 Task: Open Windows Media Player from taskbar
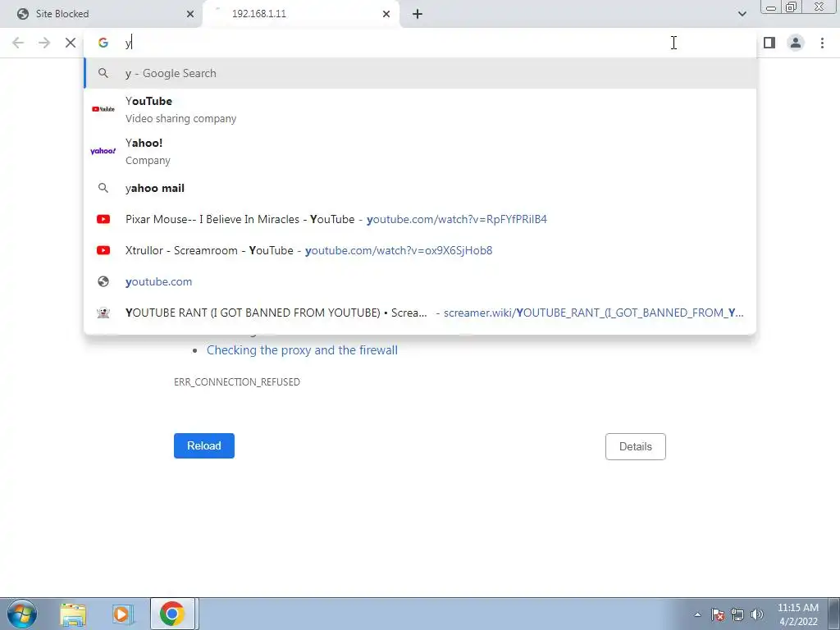pyautogui.click(x=121, y=614)
